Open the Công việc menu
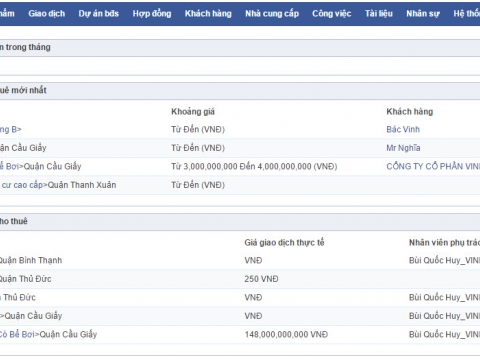 [332, 14]
